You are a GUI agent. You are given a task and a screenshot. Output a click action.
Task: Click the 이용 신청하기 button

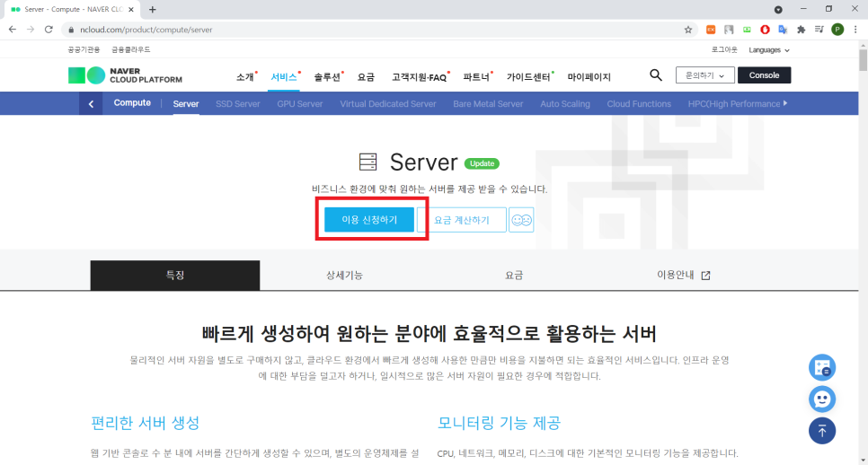369,220
